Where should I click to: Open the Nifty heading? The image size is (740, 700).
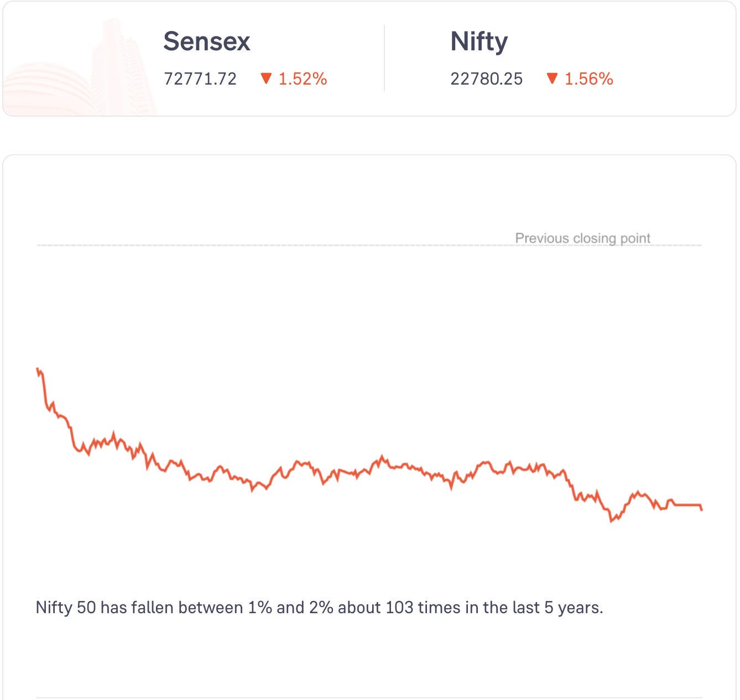[x=479, y=41]
